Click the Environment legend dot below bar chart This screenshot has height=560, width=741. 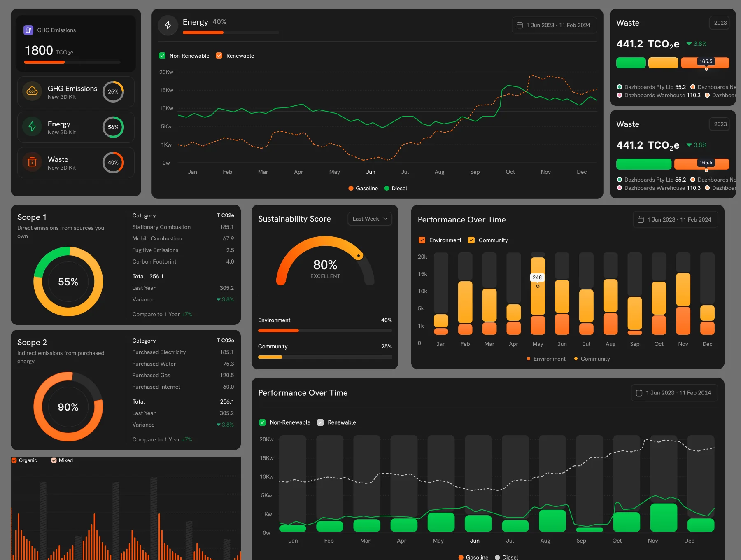[529, 359]
